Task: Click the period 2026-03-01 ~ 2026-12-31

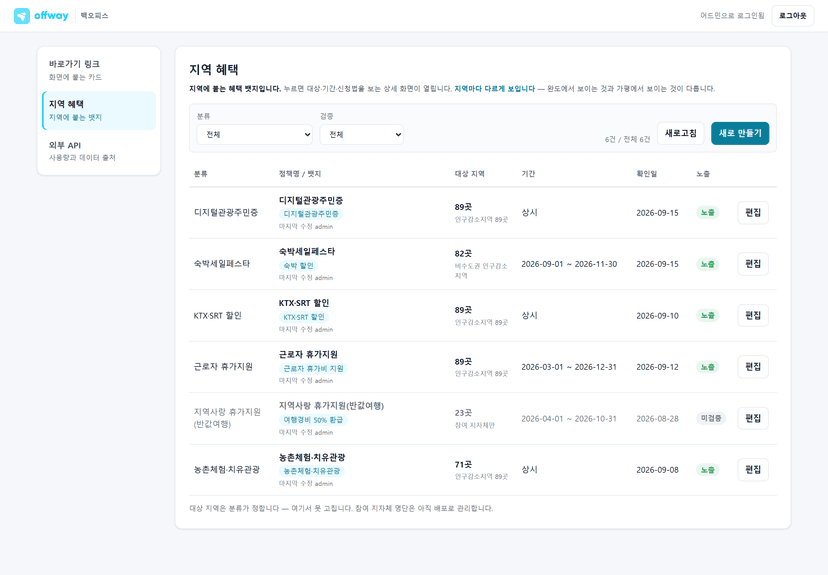Action: pos(569,367)
